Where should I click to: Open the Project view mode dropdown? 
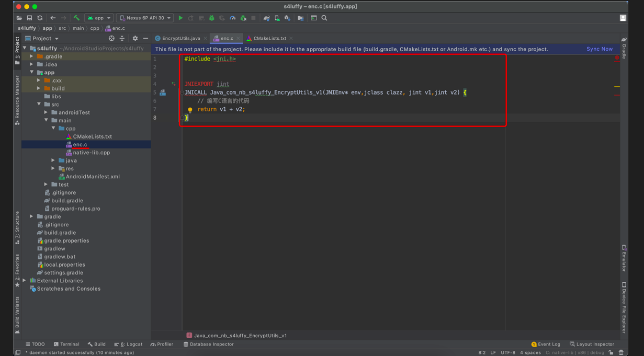42,38
